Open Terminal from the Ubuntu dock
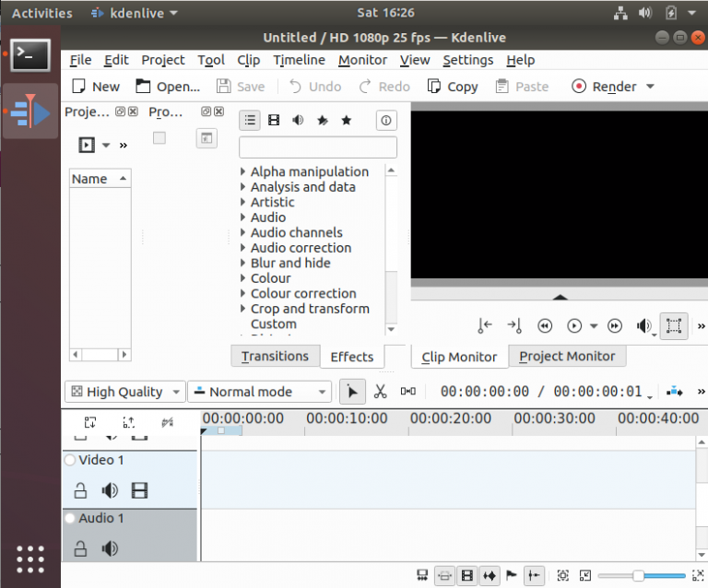Image resolution: width=708 pixels, height=588 pixels. 30,55
